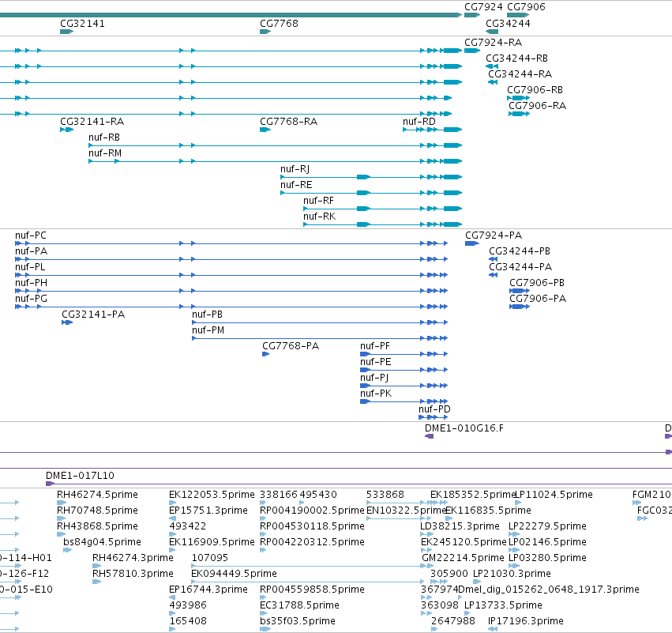Click the CG7924 gene label
Screen dimensions: 672x633
[483, 7]
